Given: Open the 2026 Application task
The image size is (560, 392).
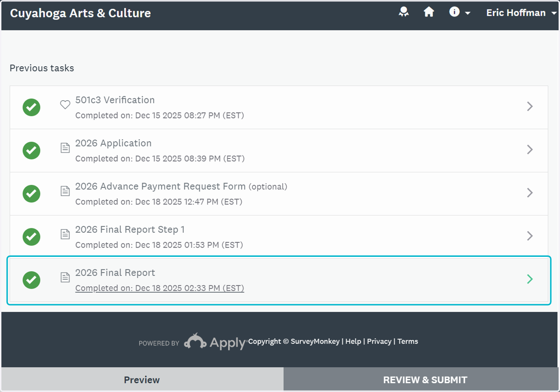Looking at the screenshot, I should 113,144.
